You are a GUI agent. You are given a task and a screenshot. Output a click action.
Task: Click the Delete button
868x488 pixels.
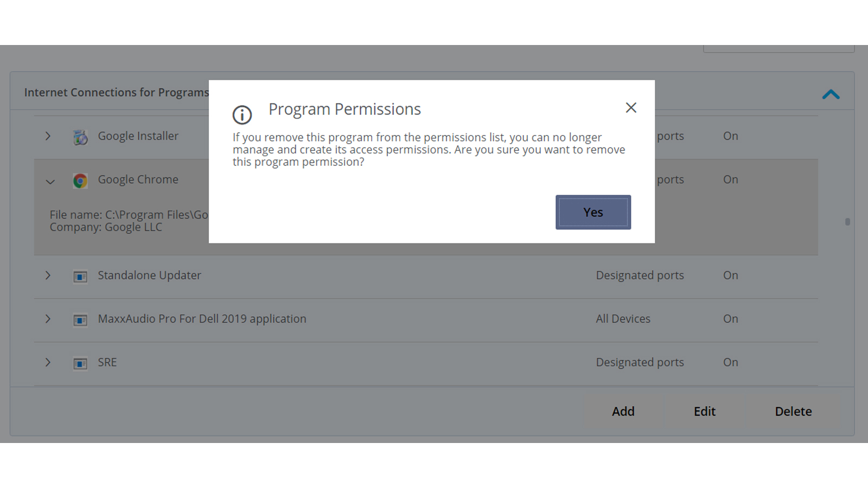click(793, 412)
